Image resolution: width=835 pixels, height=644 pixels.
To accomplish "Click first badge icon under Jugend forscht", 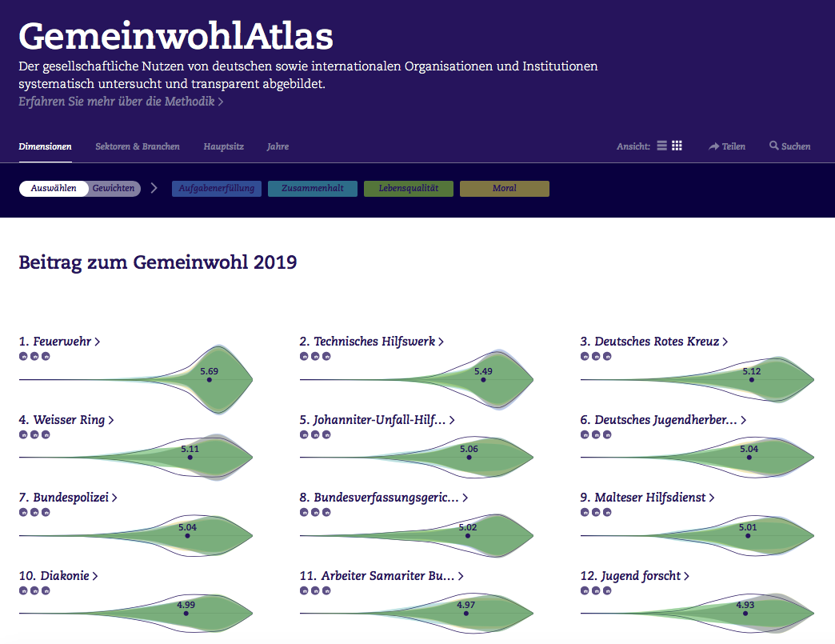I will coord(585,590).
